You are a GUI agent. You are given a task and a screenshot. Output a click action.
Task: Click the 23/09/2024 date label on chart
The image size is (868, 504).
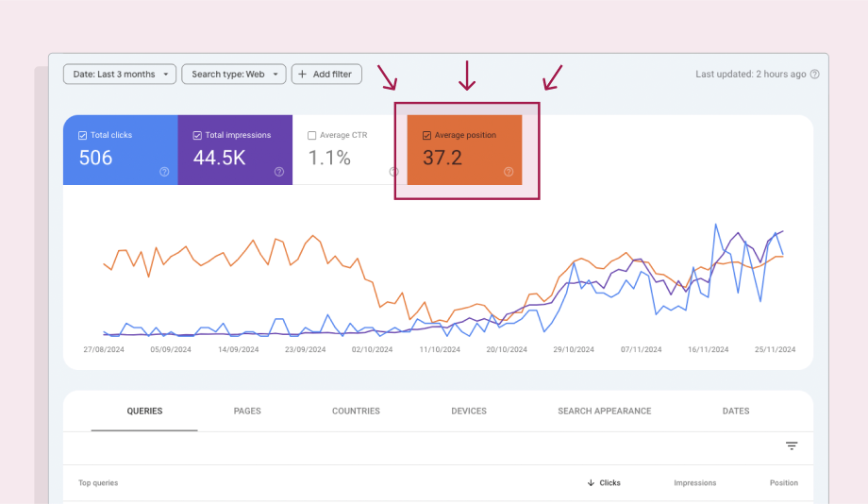[x=305, y=349]
